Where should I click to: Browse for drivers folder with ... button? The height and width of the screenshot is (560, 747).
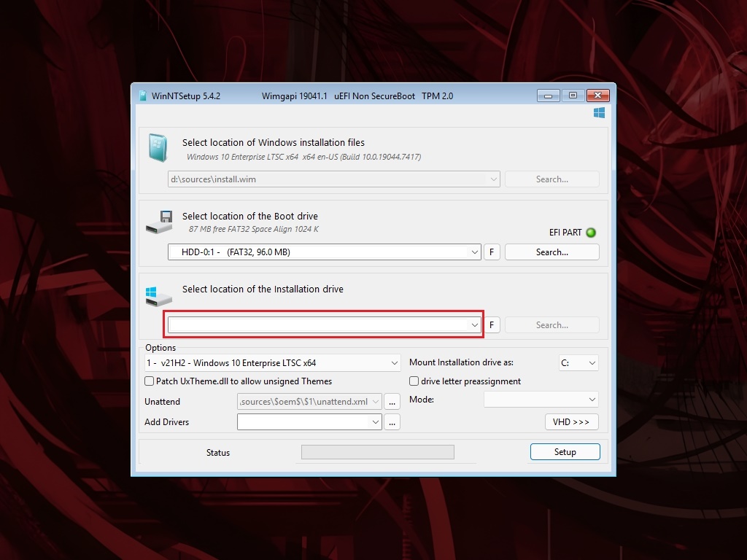tap(392, 422)
